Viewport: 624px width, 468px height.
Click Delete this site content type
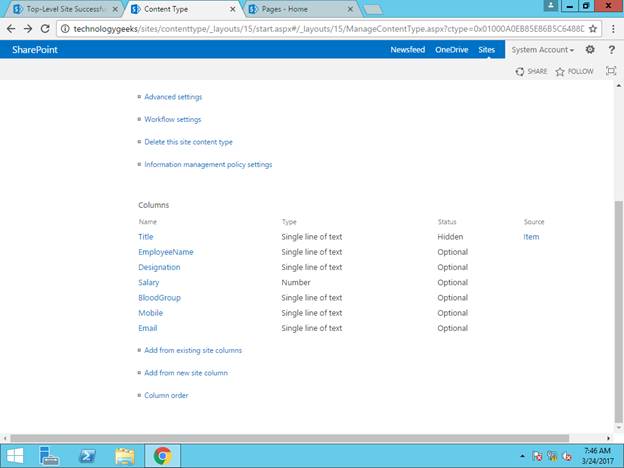click(x=188, y=142)
